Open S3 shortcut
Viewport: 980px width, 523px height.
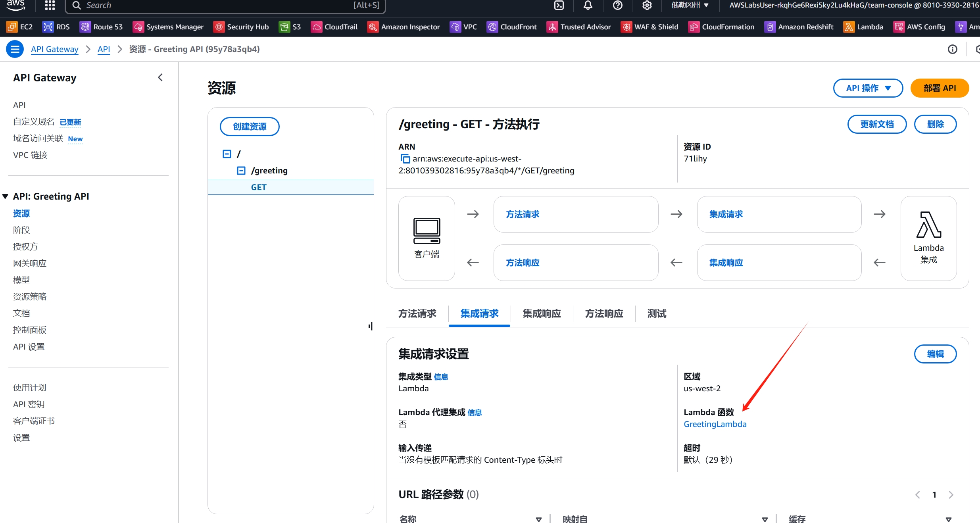click(x=290, y=27)
